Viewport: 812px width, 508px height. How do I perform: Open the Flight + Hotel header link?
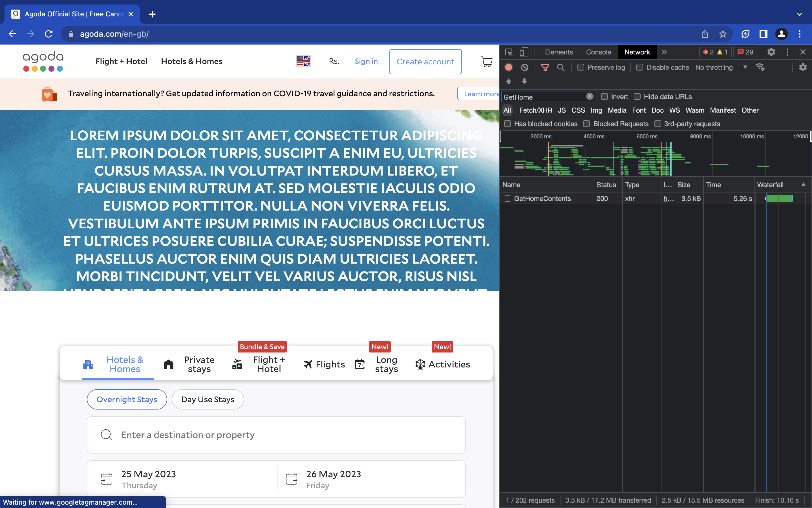(x=121, y=61)
